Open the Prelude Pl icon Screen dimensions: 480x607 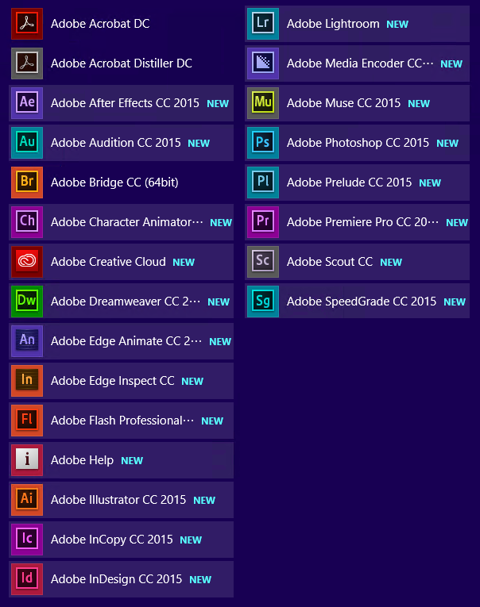[263, 182]
